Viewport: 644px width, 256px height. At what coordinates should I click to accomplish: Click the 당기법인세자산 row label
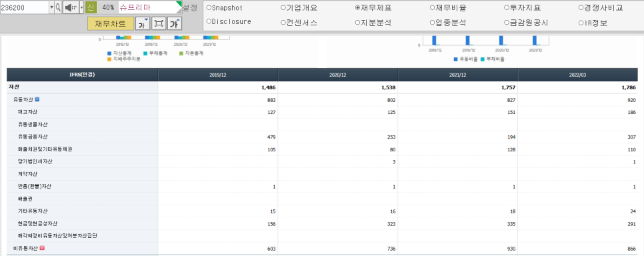coord(35,161)
